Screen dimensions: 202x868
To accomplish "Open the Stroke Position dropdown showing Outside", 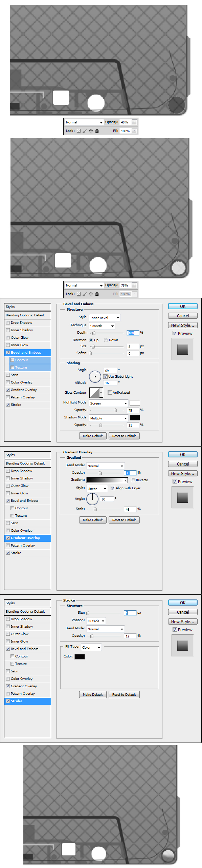I will click(96, 621).
